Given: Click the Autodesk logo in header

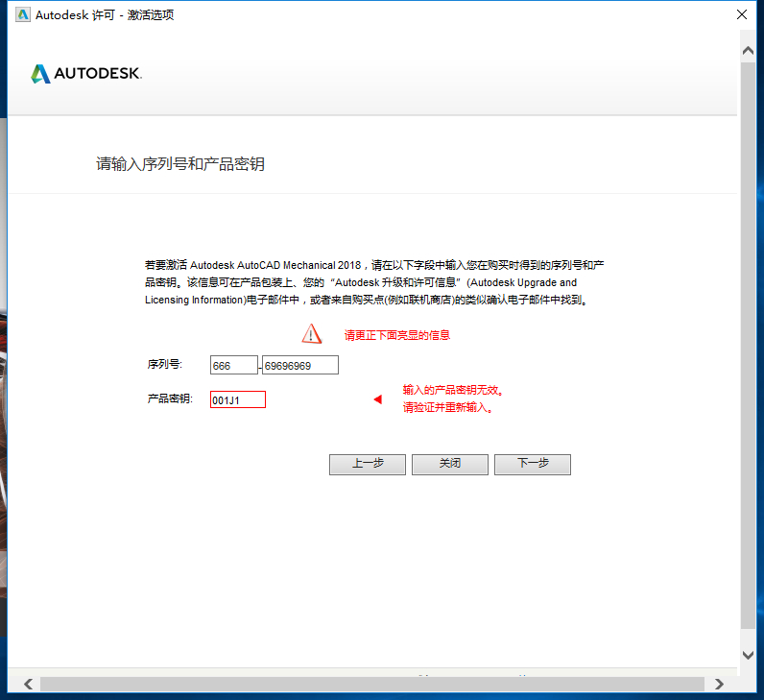Looking at the screenshot, I should point(86,74).
